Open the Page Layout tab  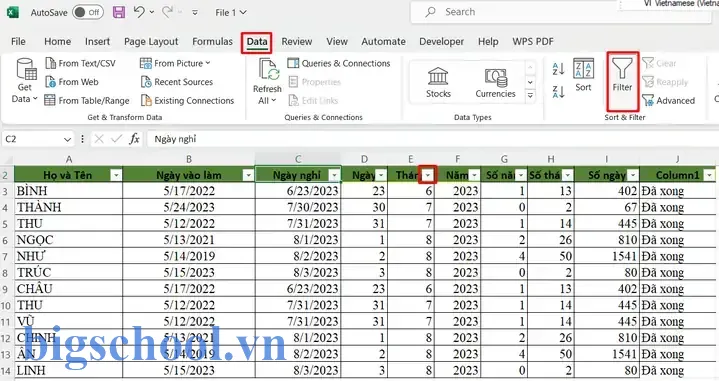click(x=151, y=42)
